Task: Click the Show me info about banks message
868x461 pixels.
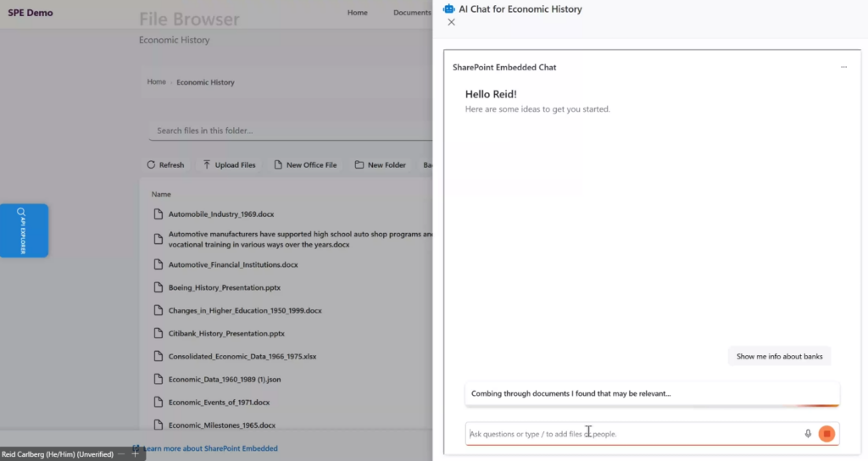Action: [779, 357]
